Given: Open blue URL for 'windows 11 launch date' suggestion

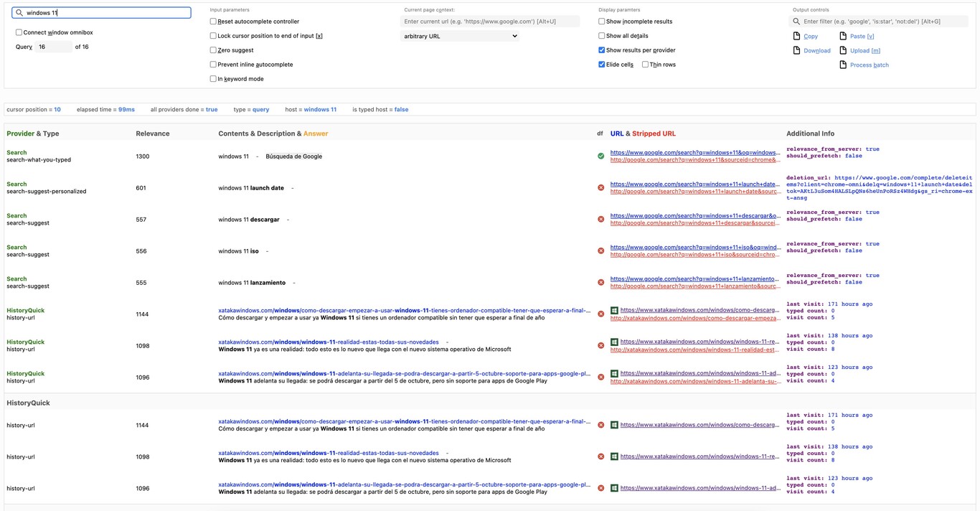Looking at the screenshot, I should pyautogui.click(x=695, y=184).
